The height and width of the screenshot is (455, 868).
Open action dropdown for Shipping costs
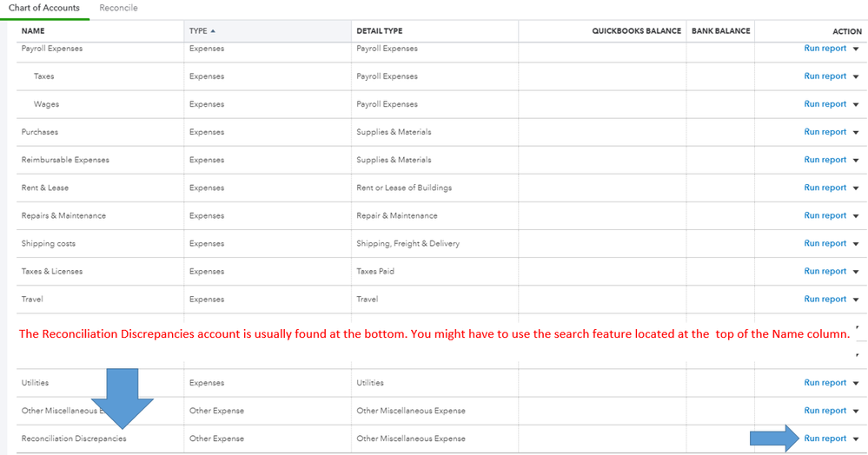856,243
